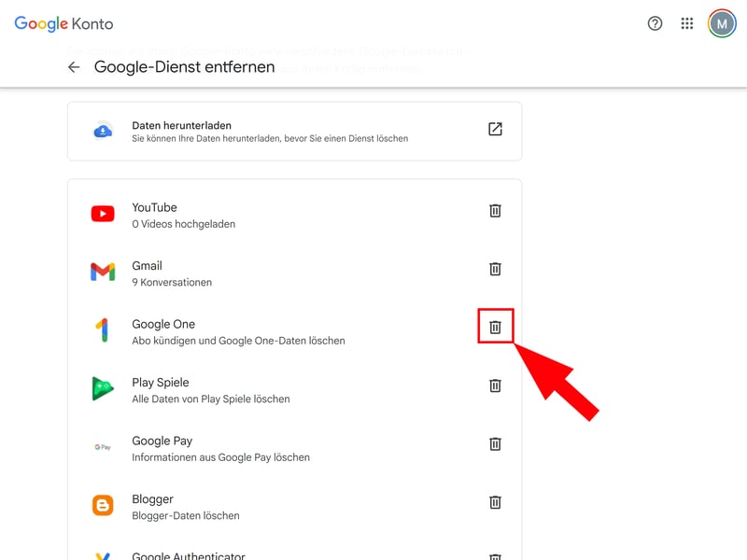Click the Google Pay logo icon
747x560 pixels.
pos(103,447)
